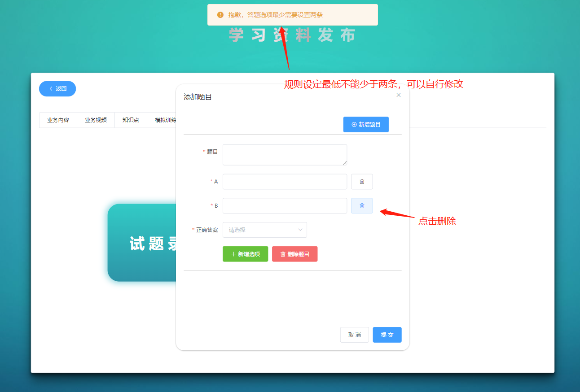Click the green 新增选项 button

coord(245,254)
